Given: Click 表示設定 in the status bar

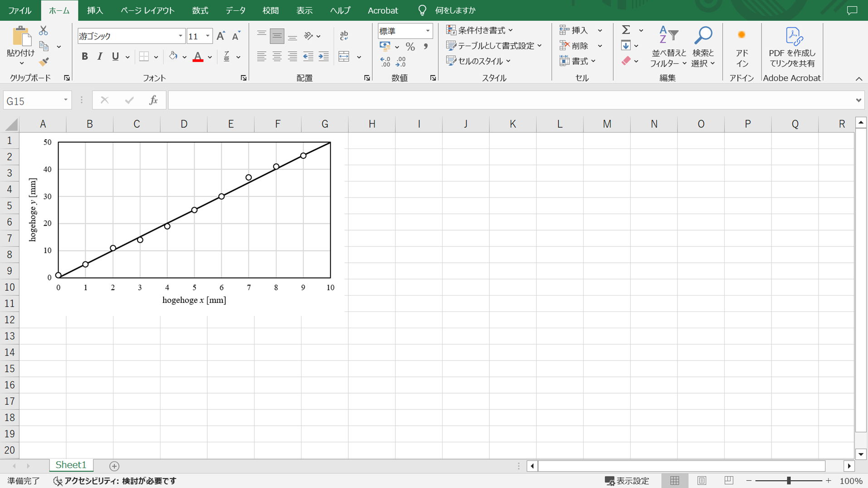Looking at the screenshot, I should coord(627,481).
